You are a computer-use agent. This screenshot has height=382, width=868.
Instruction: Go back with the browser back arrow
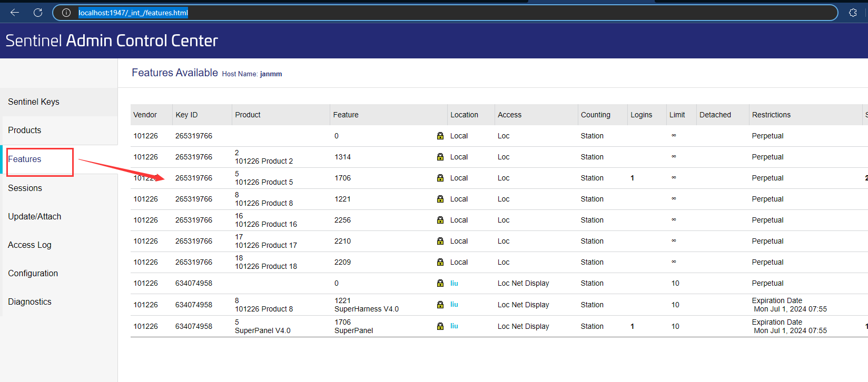pos(15,13)
